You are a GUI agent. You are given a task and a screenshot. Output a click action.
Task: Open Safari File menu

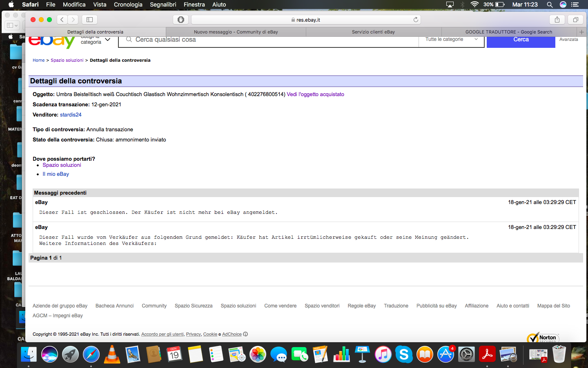click(x=51, y=4)
